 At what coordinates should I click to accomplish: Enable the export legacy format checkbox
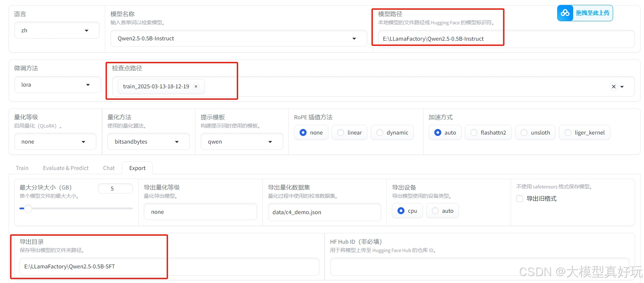520,199
